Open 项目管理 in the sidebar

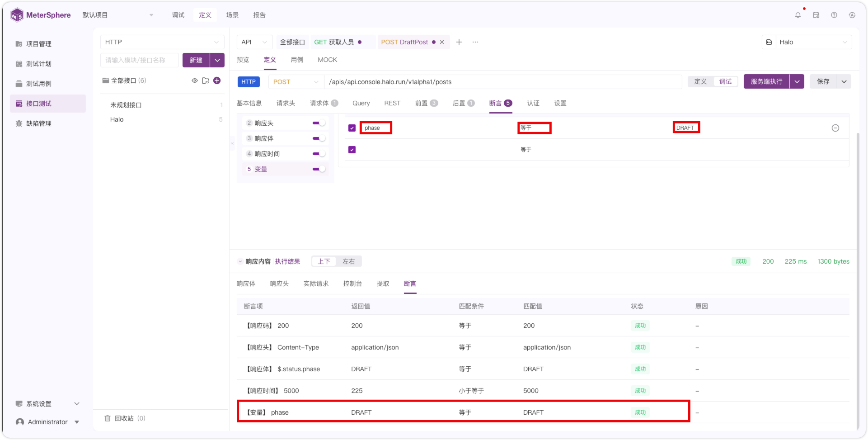(39, 44)
